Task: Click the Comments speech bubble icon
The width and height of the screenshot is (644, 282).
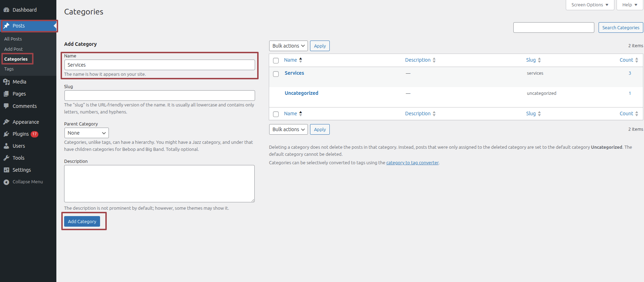Action: point(6,106)
